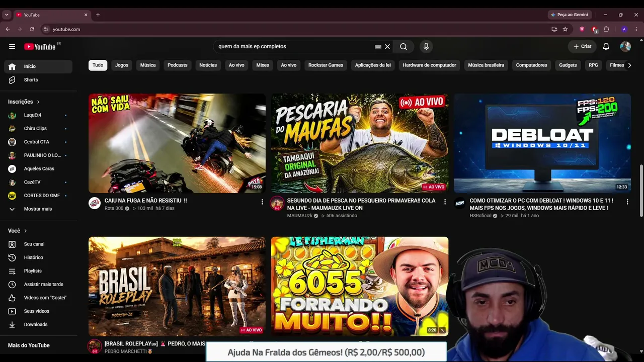Image resolution: width=644 pixels, height=362 pixels.
Task: Open the Chrome profile button
Action: point(624,29)
